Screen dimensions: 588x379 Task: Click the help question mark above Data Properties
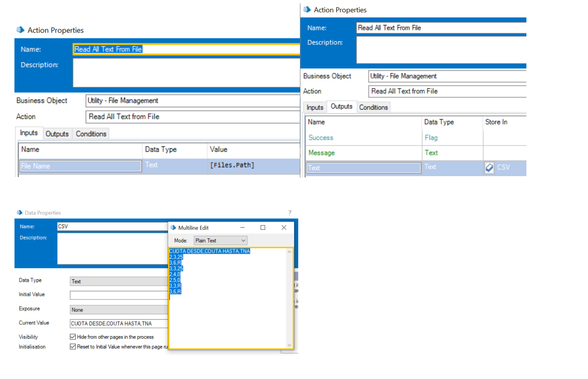289,213
